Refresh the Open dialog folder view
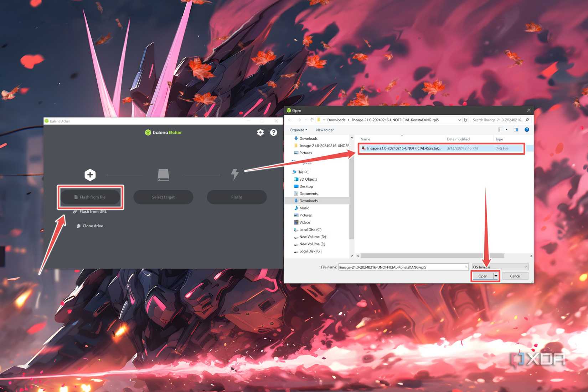 (x=465, y=120)
